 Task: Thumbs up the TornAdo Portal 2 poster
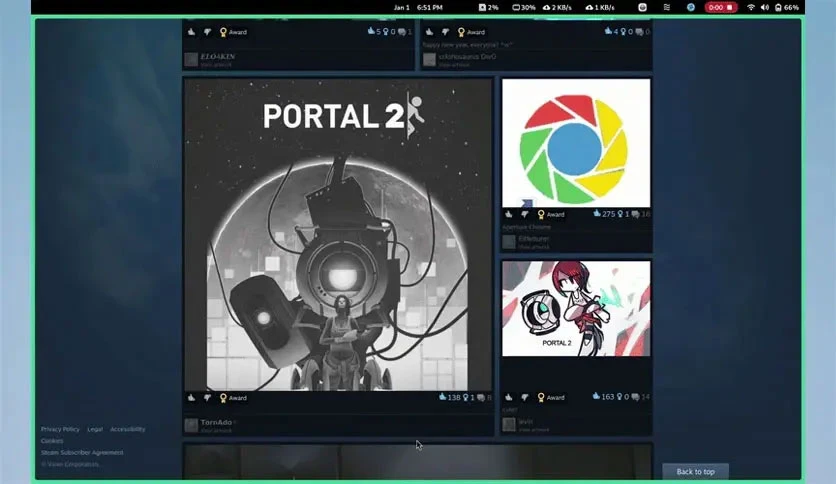[x=191, y=398]
